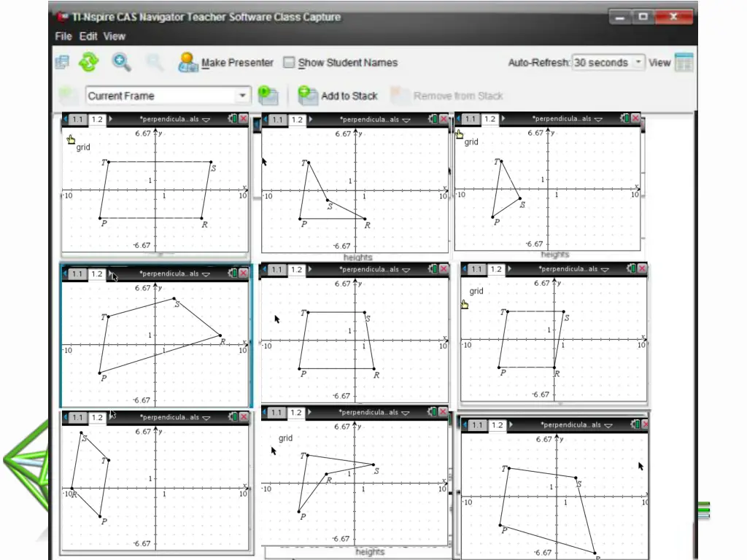Click the "grid" label in the middle-right capture
747x560 pixels.
point(476,291)
